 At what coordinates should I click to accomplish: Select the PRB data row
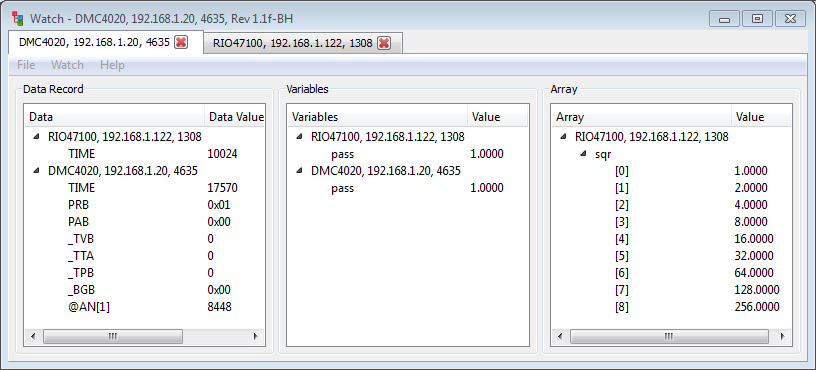[x=145, y=205]
